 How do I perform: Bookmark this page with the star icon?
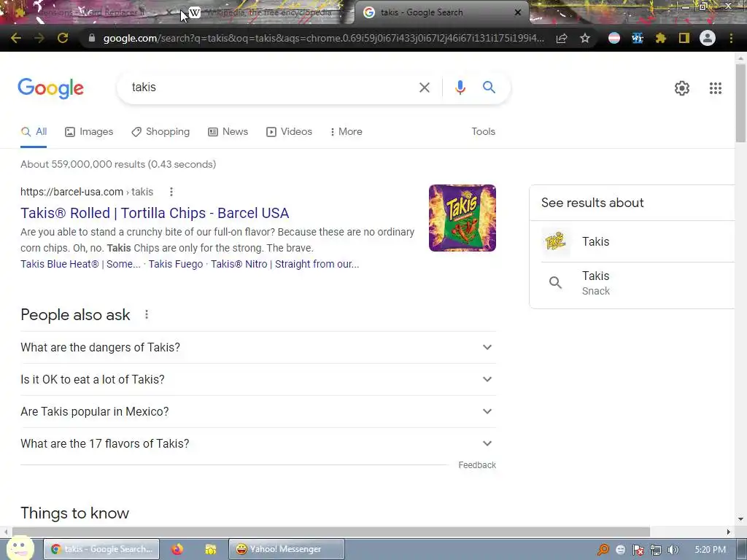click(585, 38)
